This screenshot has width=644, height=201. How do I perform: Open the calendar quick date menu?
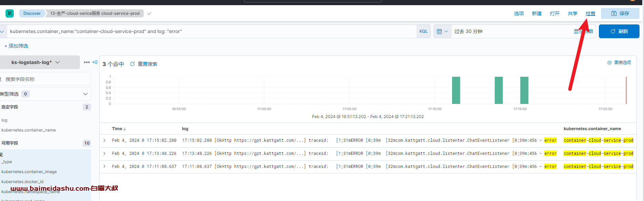click(442, 31)
